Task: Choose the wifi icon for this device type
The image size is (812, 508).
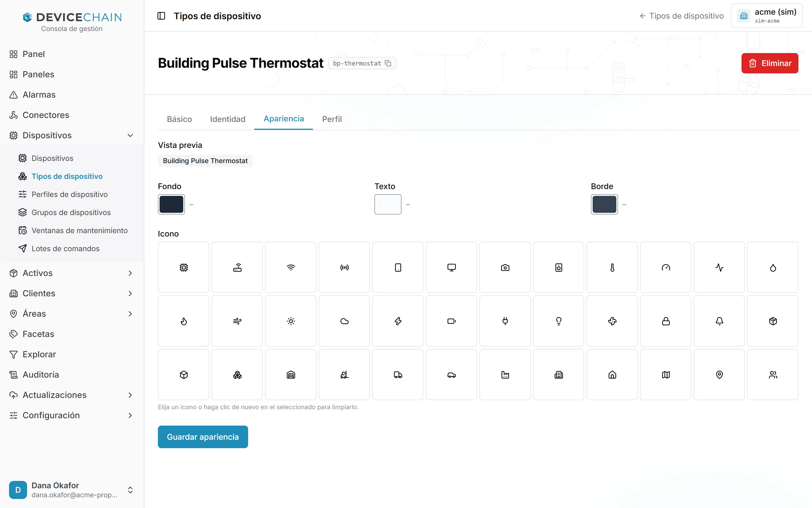Action: click(291, 268)
